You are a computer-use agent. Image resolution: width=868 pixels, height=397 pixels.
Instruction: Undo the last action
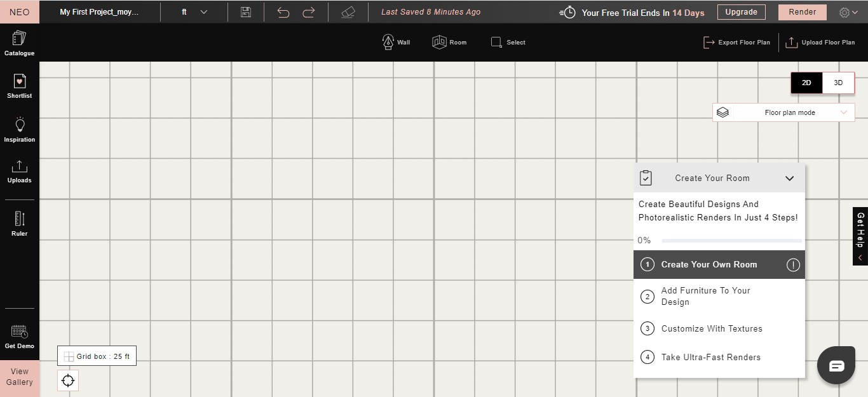(283, 12)
